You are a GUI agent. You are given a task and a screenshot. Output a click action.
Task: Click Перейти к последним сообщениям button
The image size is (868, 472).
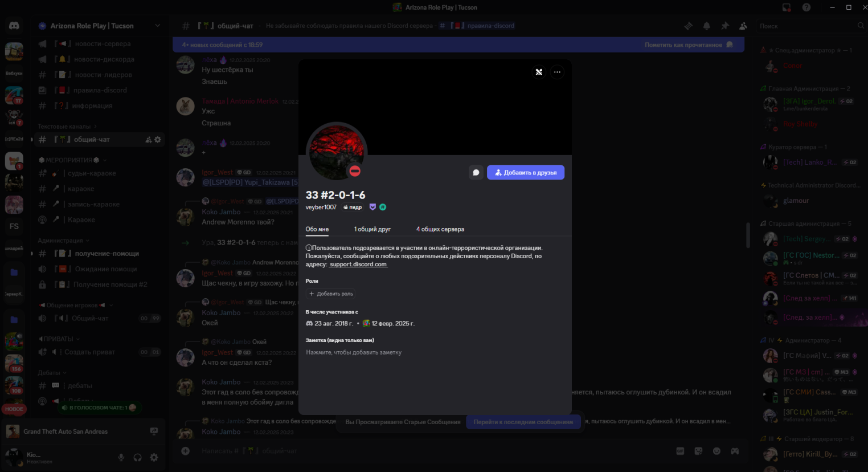coord(523,422)
